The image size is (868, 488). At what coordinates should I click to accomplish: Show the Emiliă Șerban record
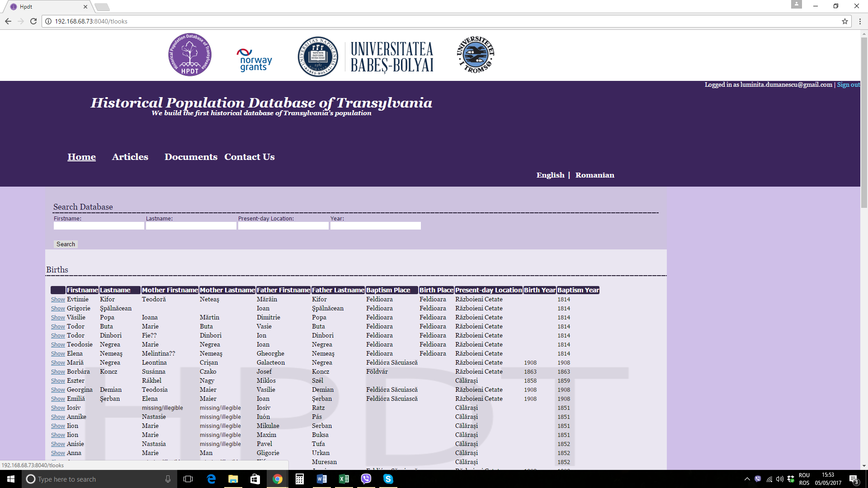pyautogui.click(x=58, y=399)
